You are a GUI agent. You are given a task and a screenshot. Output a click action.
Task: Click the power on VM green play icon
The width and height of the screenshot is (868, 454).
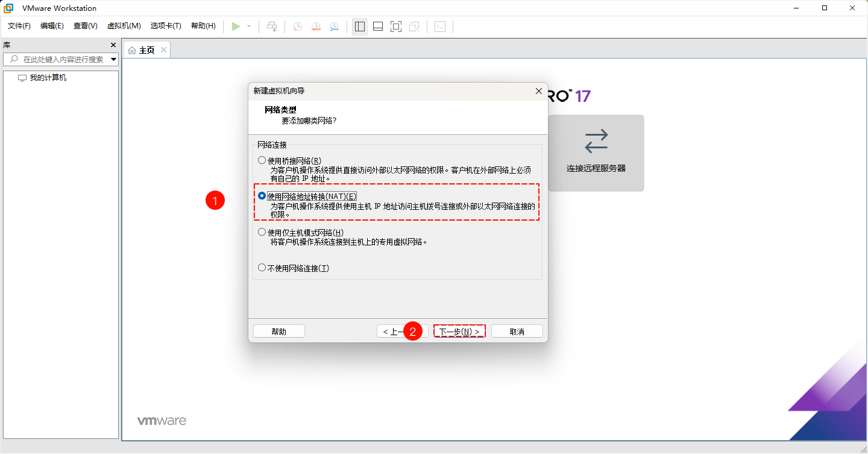236,26
